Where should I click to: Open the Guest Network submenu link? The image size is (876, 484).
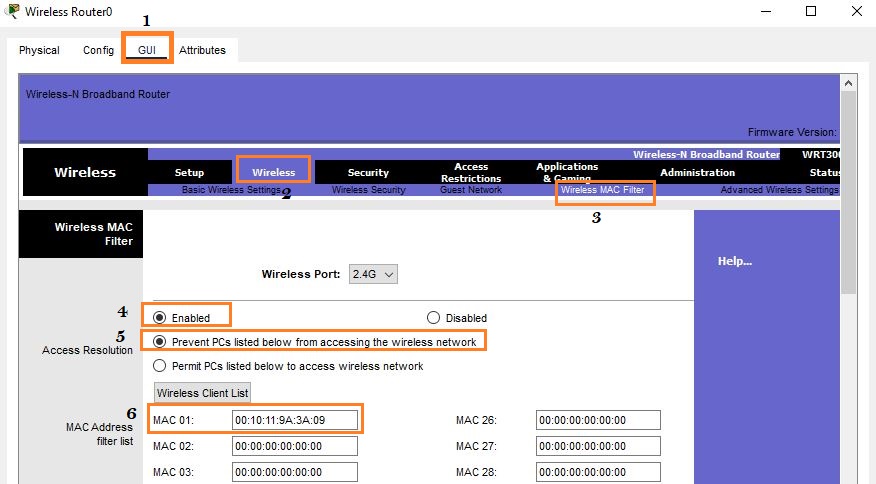click(x=471, y=190)
